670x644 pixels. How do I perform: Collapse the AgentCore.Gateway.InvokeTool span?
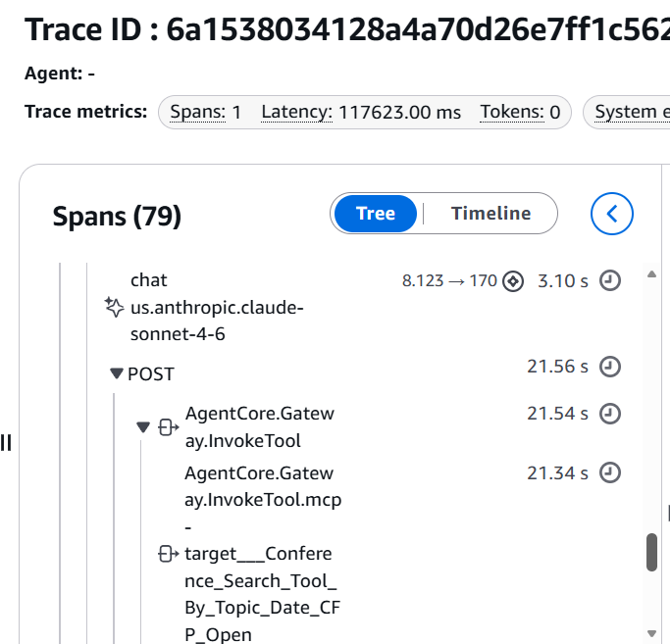143,426
